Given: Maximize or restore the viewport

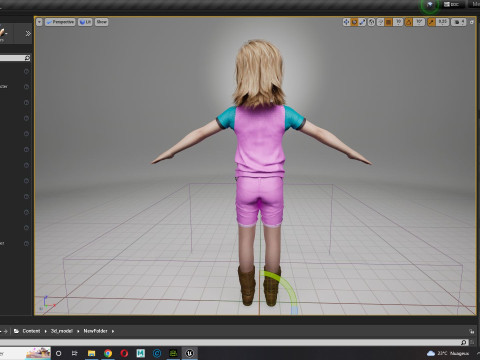Looking at the screenshot, I should [x=472, y=22].
